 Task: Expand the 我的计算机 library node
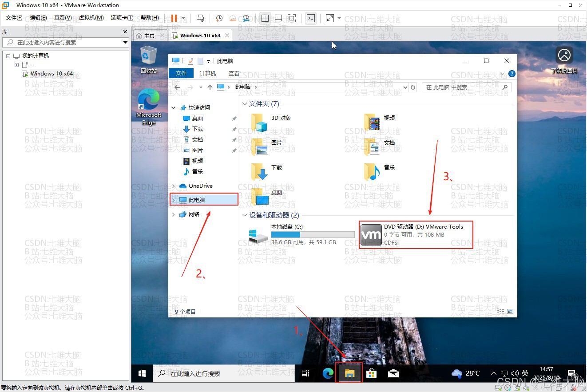8,55
